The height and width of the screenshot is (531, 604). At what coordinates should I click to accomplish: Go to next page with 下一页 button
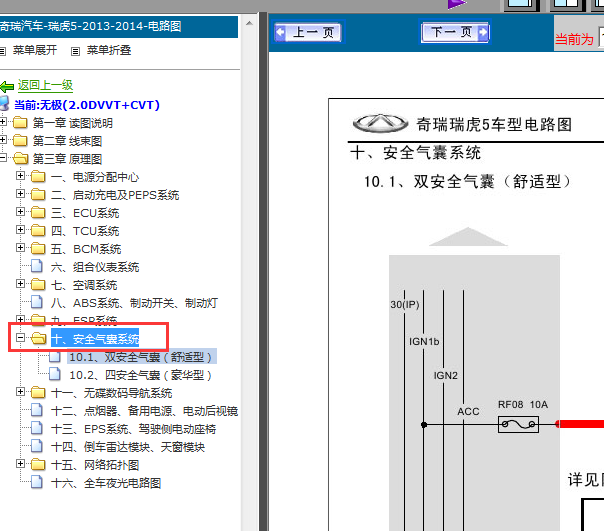(x=455, y=32)
